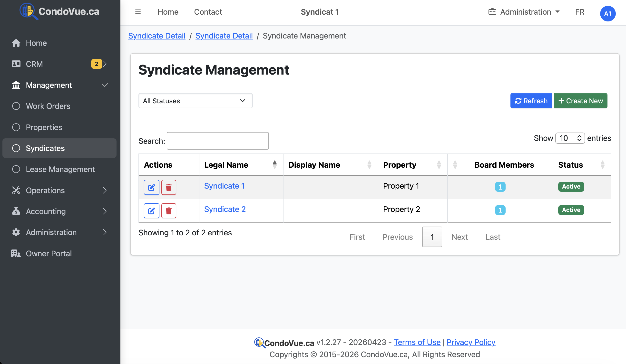
Task: Open Privacy Policy link
Action: pyautogui.click(x=471, y=342)
